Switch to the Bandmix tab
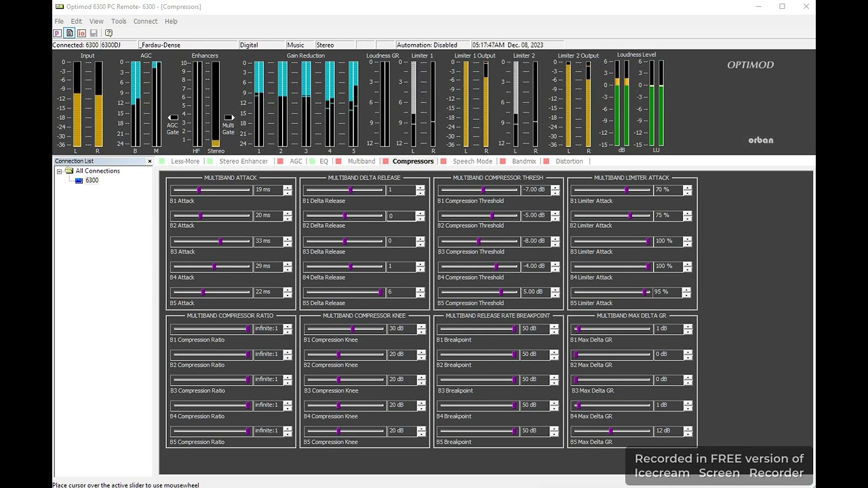This screenshot has height=488, width=868. 524,161
